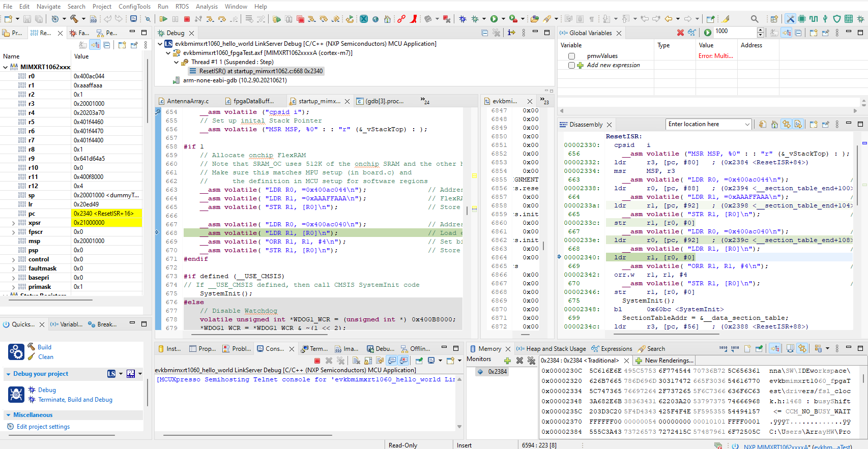Image resolution: width=868 pixels, height=449 pixels.
Task: Add a new memory monitor with green plus
Action: coord(507,361)
